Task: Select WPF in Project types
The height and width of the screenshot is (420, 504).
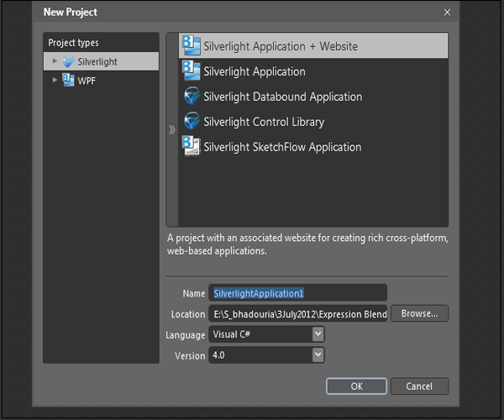Action: coord(87,81)
